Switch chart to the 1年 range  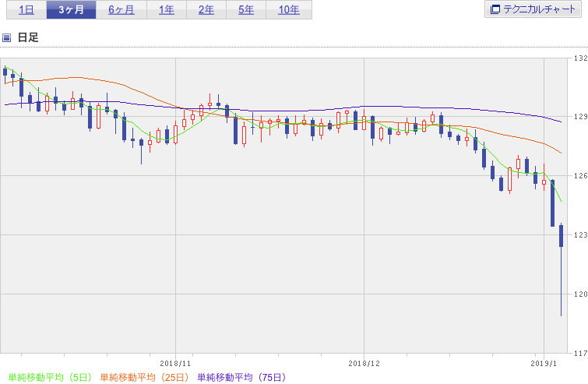point(167,10)
